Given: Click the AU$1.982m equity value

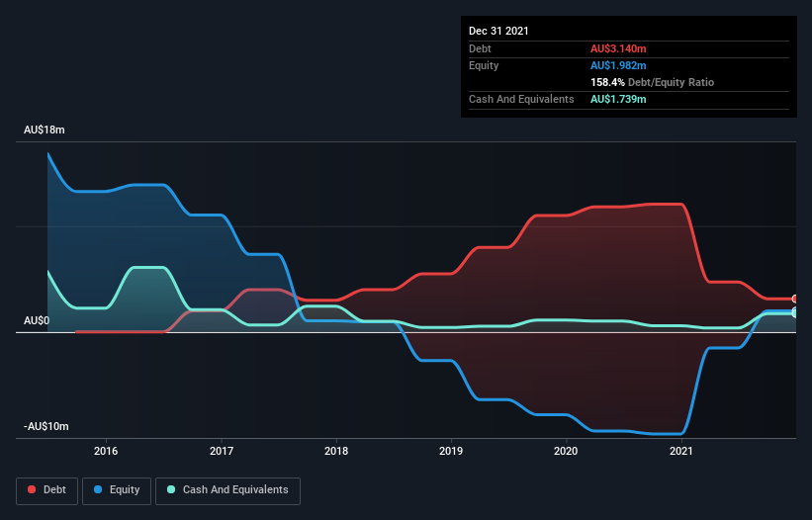Looking at the screenshot, I should 618,65.
